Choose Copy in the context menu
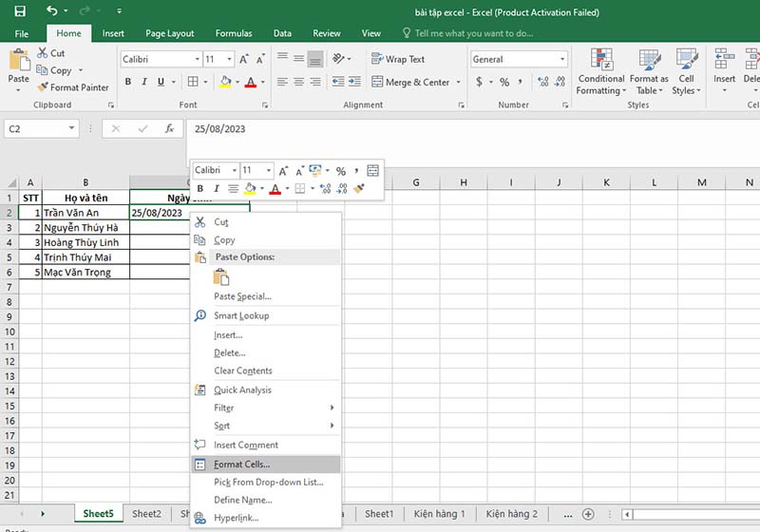This screenshot has width=760, height=532. [266, 239]
